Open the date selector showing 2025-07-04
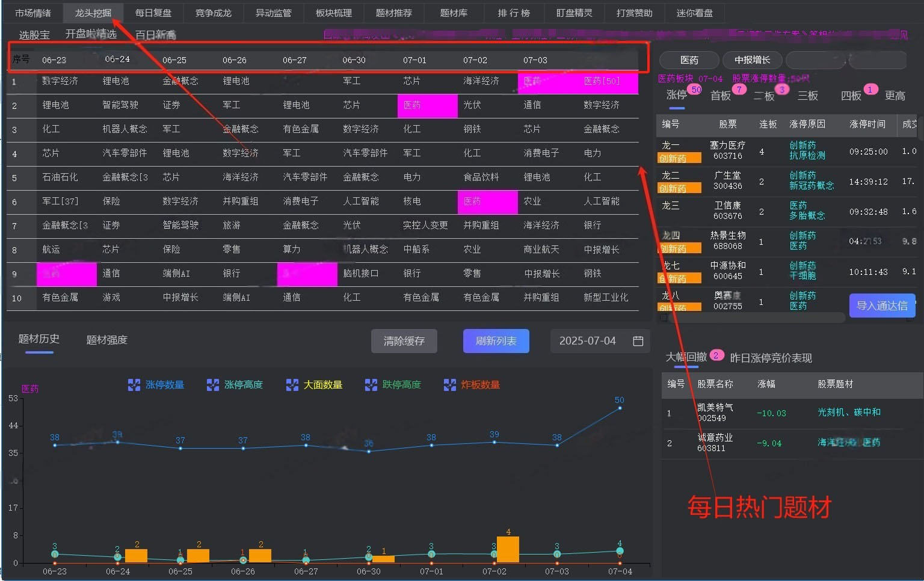Viewport: 924px width, 581px height. point(588,341)
